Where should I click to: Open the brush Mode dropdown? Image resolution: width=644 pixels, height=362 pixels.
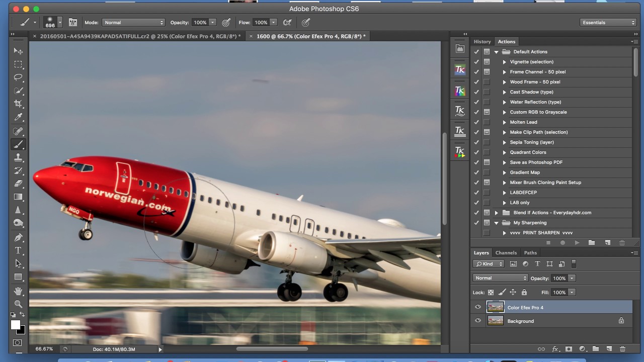click(x=133, y=22)
